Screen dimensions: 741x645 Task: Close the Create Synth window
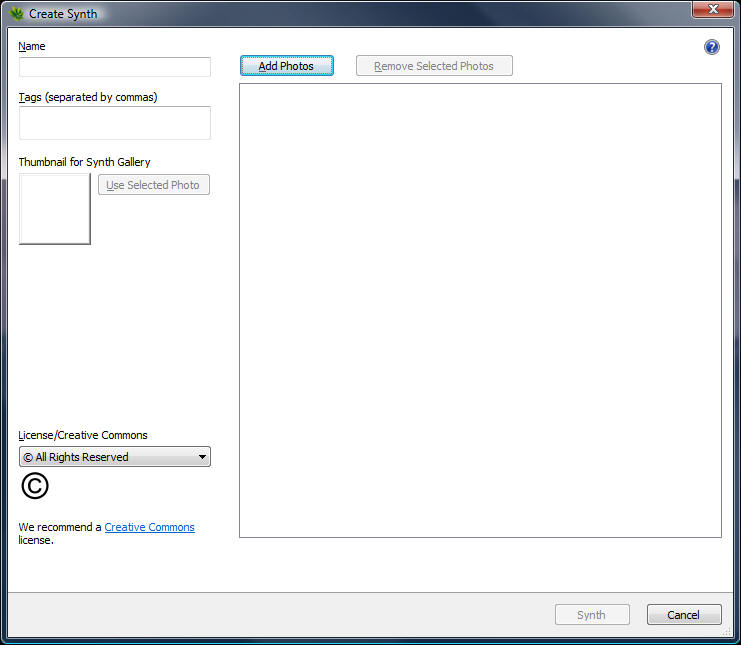click(x=712, y=9)
